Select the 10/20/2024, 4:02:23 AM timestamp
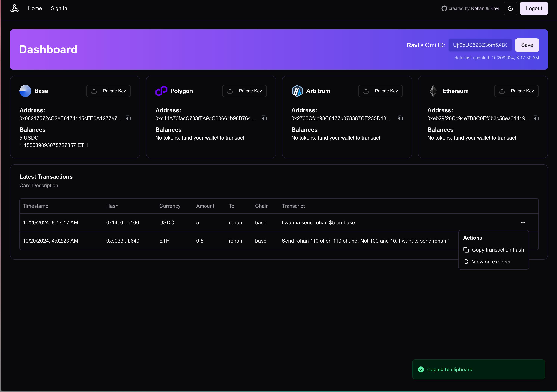The height and width of the screenshot is (392, 557). coord(51,241)
